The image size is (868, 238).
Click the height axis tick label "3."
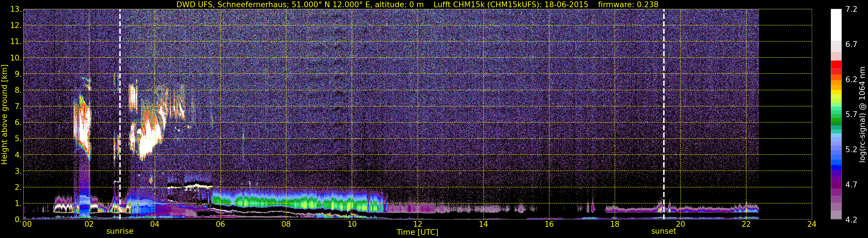coord(18,171)
